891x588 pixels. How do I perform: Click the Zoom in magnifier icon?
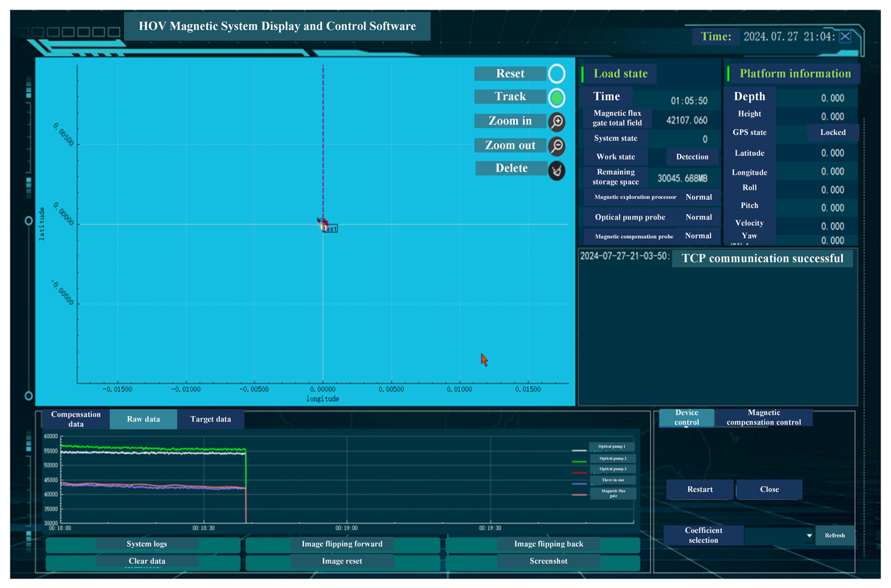click(557, 122)
